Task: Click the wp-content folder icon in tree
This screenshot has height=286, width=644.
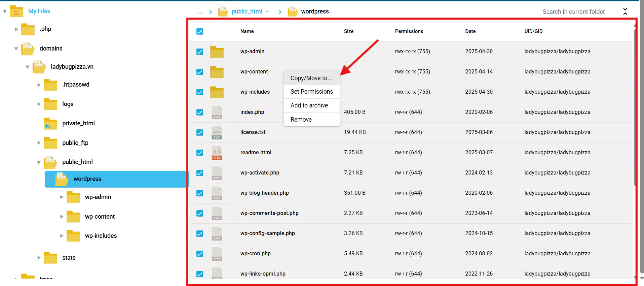Action: [x=73, y=217]
